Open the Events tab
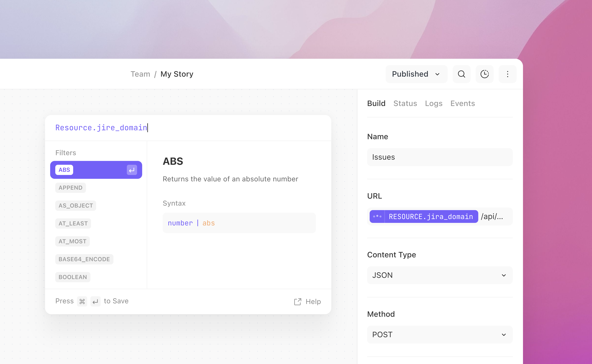 tap(462, 103)
